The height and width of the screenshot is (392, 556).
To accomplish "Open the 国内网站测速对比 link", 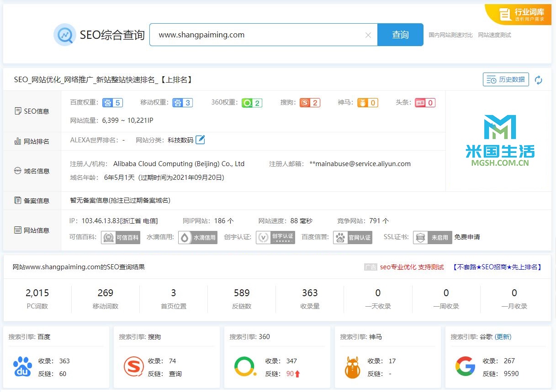I will pos(450,35).
